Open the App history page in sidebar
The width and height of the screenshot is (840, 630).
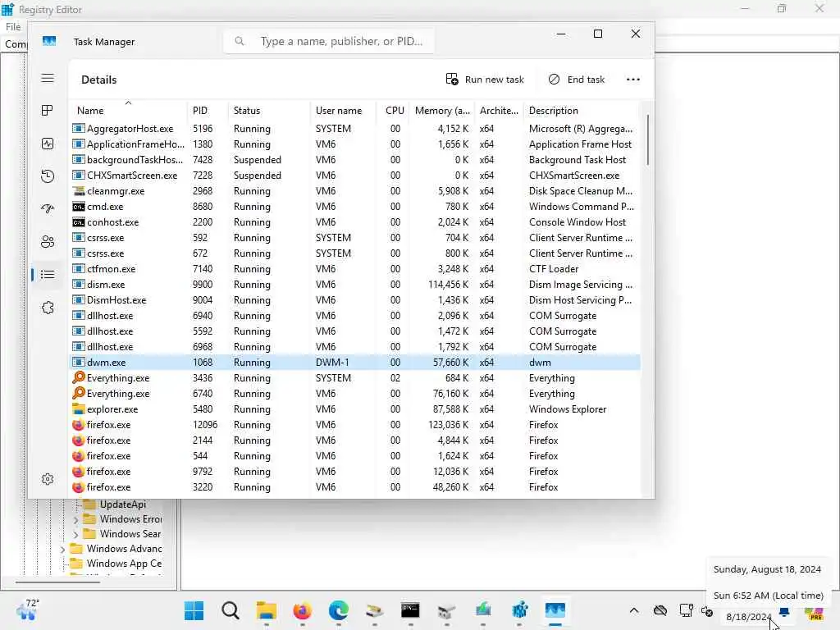click(x=48, y=176)
